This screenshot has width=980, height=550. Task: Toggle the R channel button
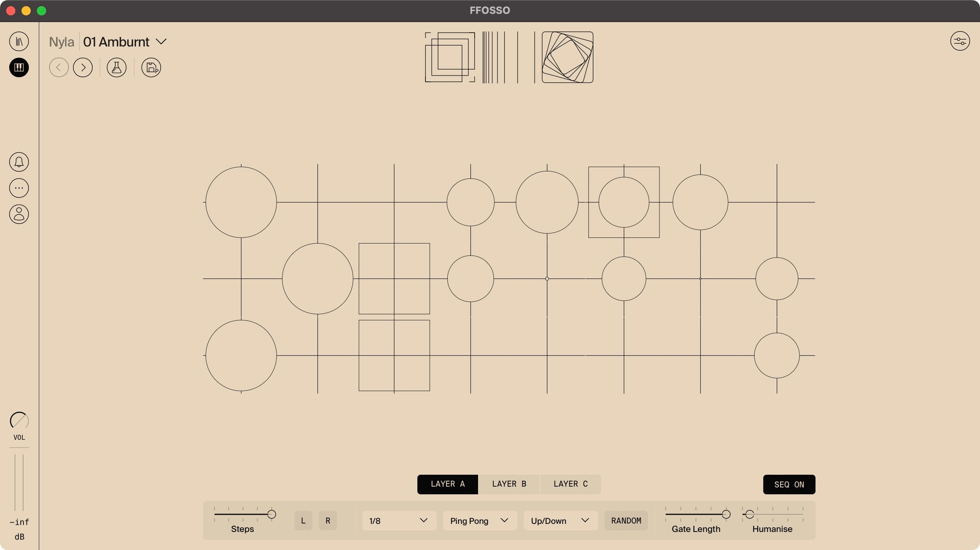click(x=328, y=521)
